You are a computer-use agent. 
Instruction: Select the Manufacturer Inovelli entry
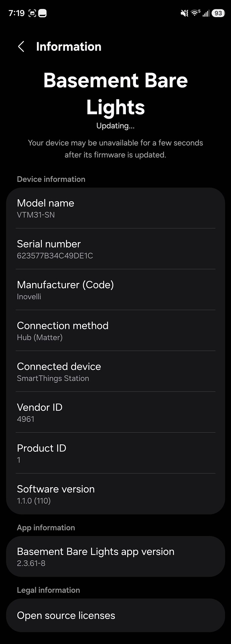(115, 290)
